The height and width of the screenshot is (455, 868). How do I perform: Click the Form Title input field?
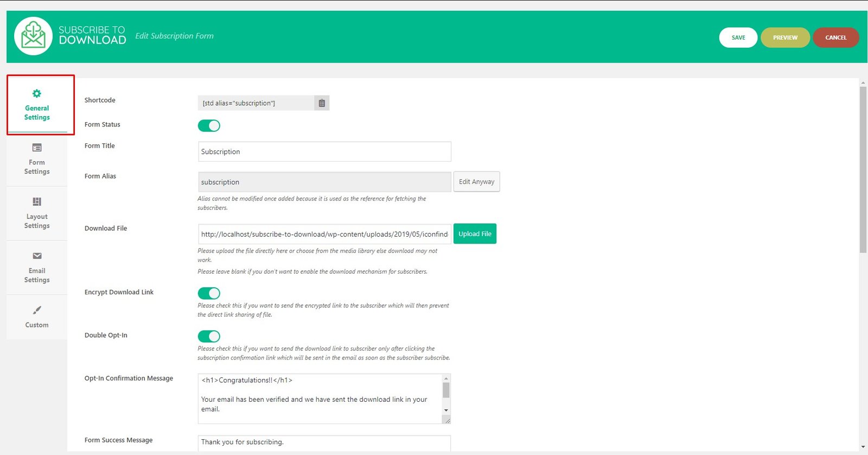(x=324, y=151)
